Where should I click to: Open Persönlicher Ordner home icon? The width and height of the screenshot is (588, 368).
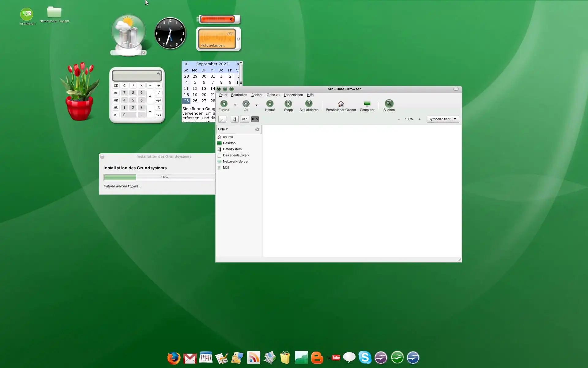pyautogui.click(x=341, y=104)
